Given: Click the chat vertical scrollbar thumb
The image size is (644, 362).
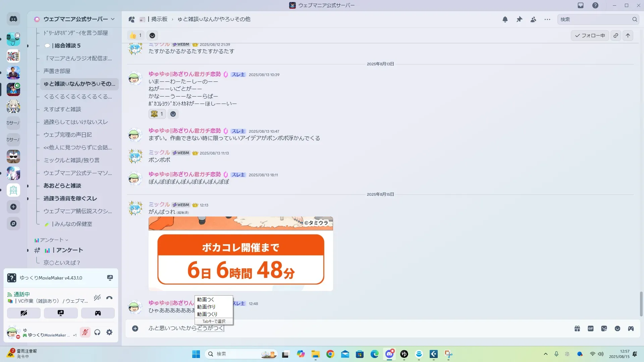Looking at the screenshot, I should 641,304.
